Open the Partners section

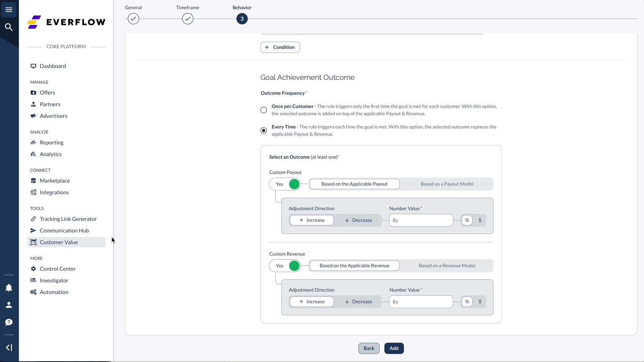click(x=50, y=104)
